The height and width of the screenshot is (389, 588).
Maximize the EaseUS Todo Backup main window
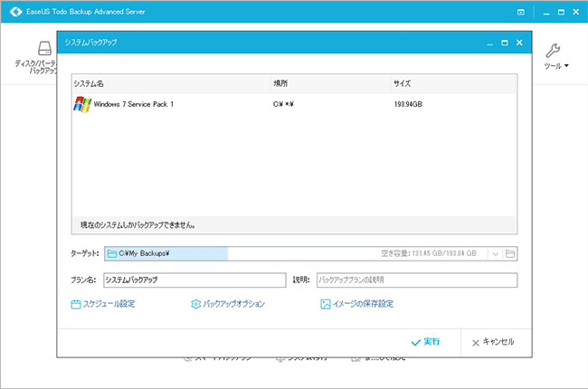562,12
